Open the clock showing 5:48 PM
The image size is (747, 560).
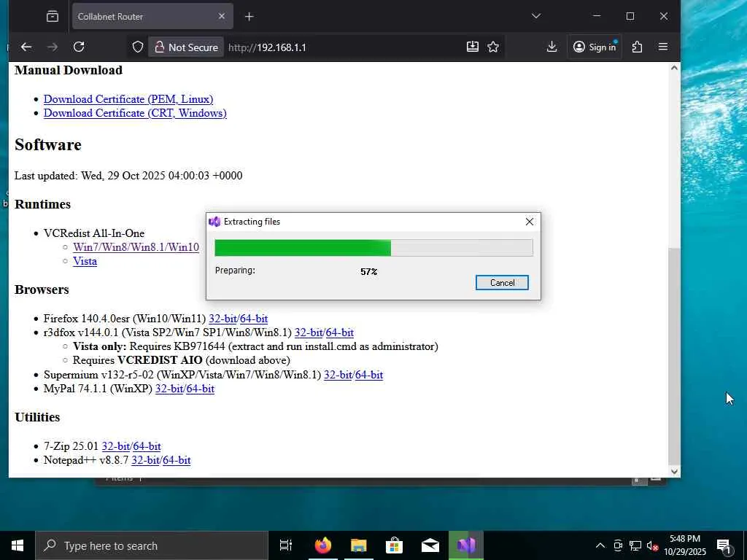tap(685, 545)
